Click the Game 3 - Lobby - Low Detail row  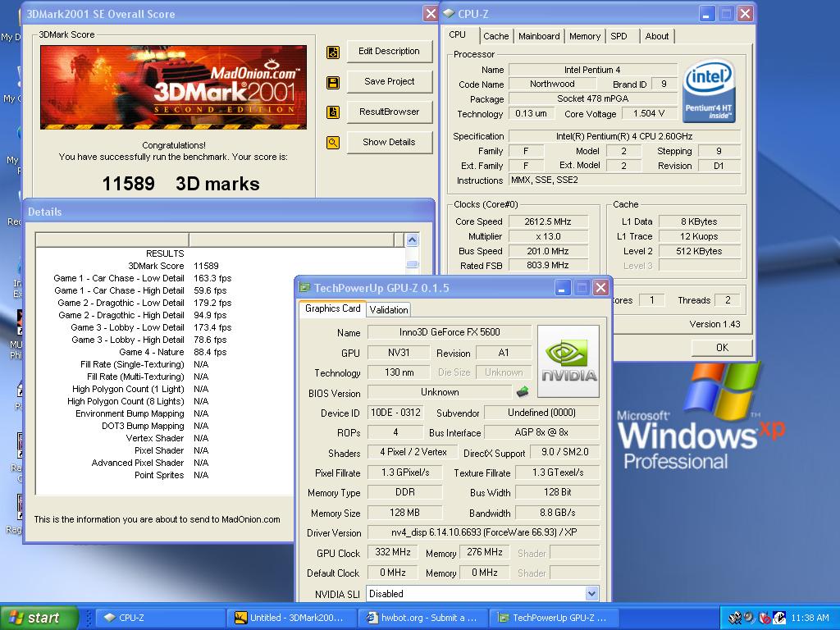[x=151, y=327]
